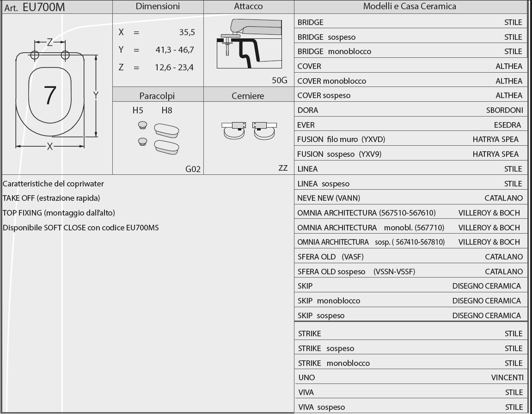532x414 pixels.
Task: Select the lower oval H8 bumper icon
Action: tap(166, 147)
